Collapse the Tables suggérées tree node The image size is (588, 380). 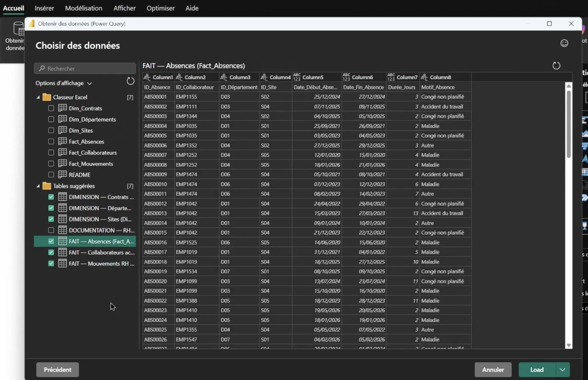(x=38, y=186)
